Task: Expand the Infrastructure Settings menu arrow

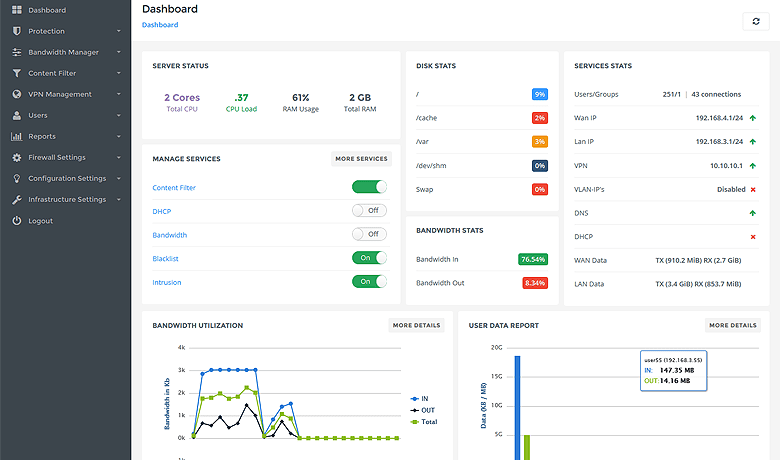Action: (119, 199)
